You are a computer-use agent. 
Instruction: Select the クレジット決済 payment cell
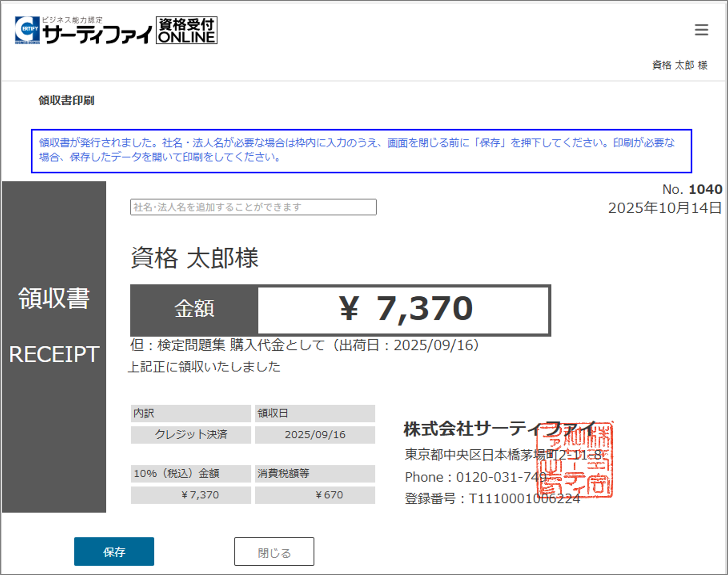[x=190, y=435]
